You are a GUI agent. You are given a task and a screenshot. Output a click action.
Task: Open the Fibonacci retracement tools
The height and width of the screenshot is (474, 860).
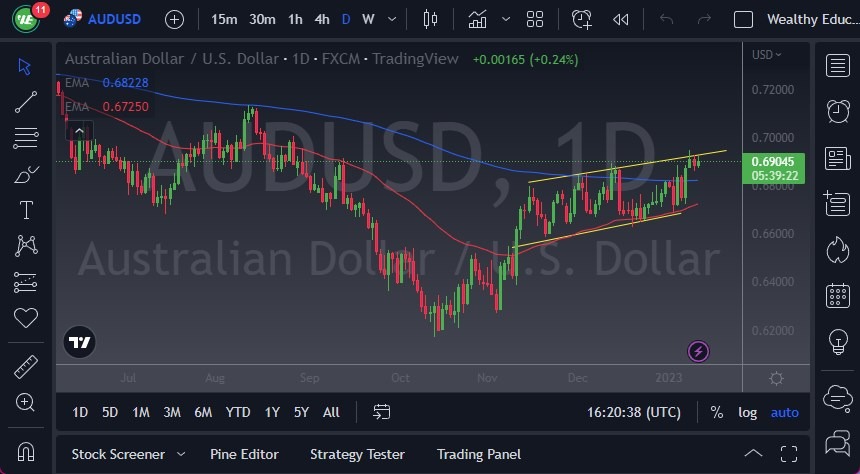pyautogui.click(x=26, y=138)
